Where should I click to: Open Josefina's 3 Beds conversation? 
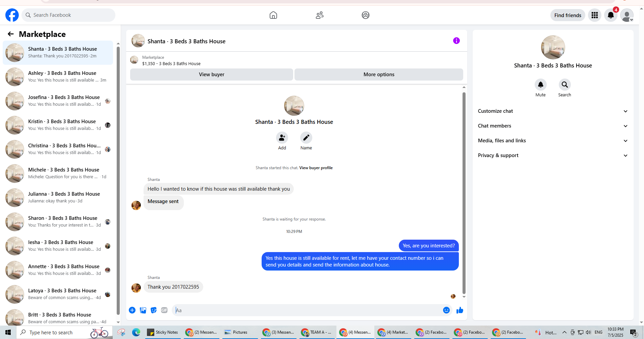[58, 101]
